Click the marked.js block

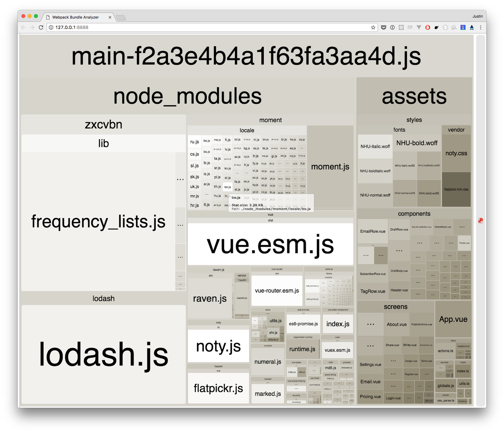click(268, 394)
